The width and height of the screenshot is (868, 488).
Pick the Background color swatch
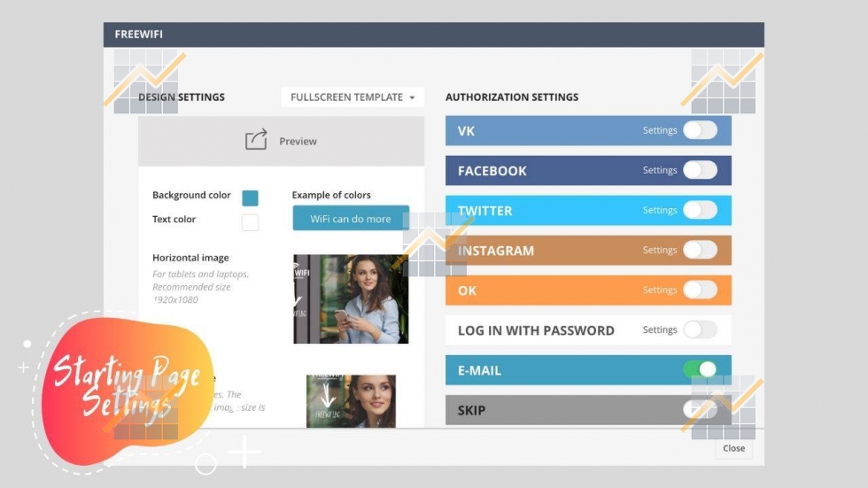coord(250,198)
